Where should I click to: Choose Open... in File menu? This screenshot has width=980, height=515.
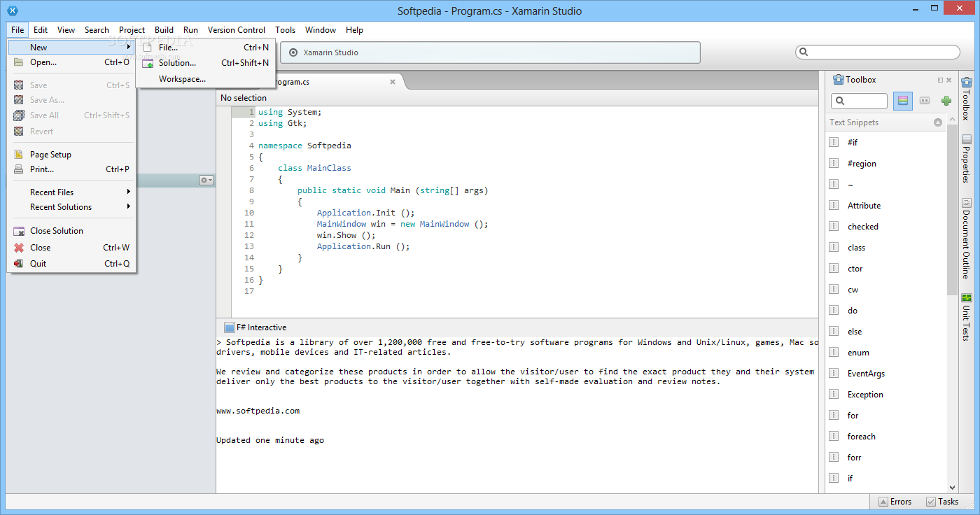pyautogui.click(x=71, y=62)
